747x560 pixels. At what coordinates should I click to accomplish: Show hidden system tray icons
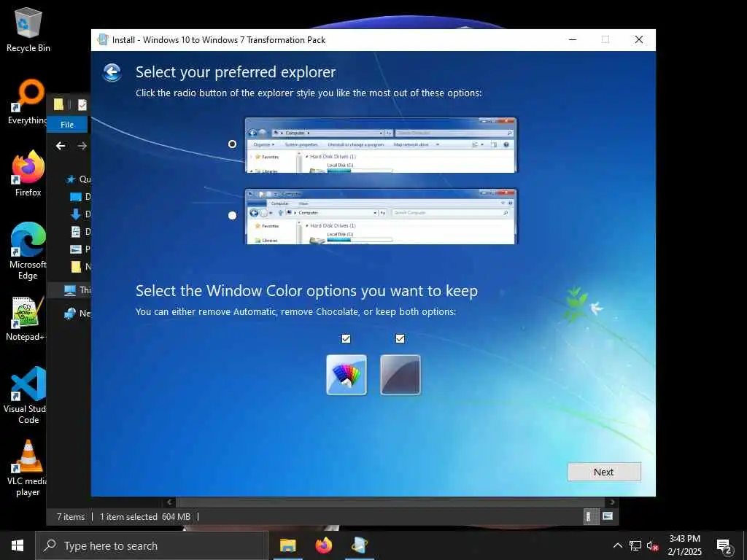pos(617,545)
